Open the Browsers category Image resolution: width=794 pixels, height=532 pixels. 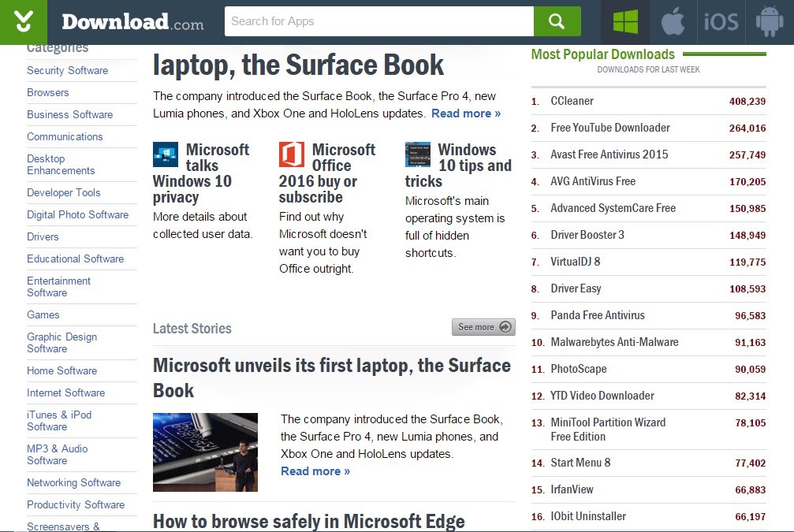(x=47, y=93)
